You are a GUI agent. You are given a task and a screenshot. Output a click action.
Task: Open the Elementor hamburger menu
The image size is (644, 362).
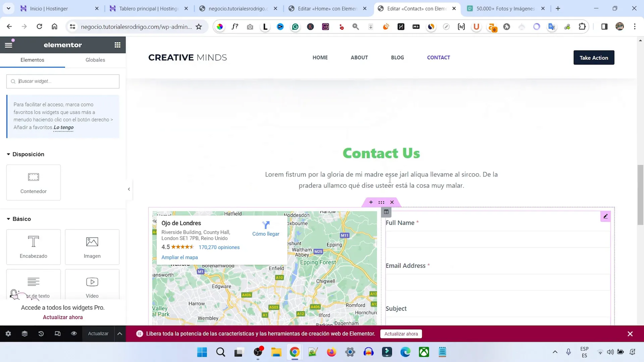point(8,45)
